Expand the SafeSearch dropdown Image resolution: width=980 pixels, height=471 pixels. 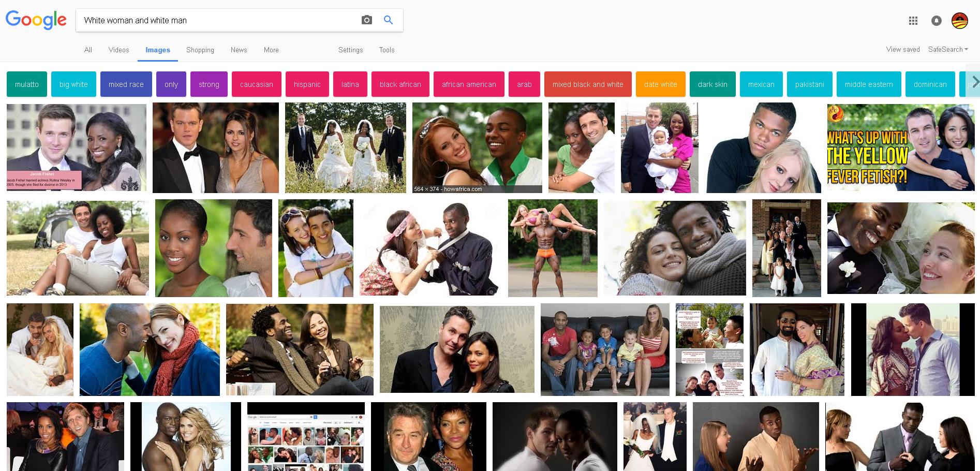(x=947, y=50)
